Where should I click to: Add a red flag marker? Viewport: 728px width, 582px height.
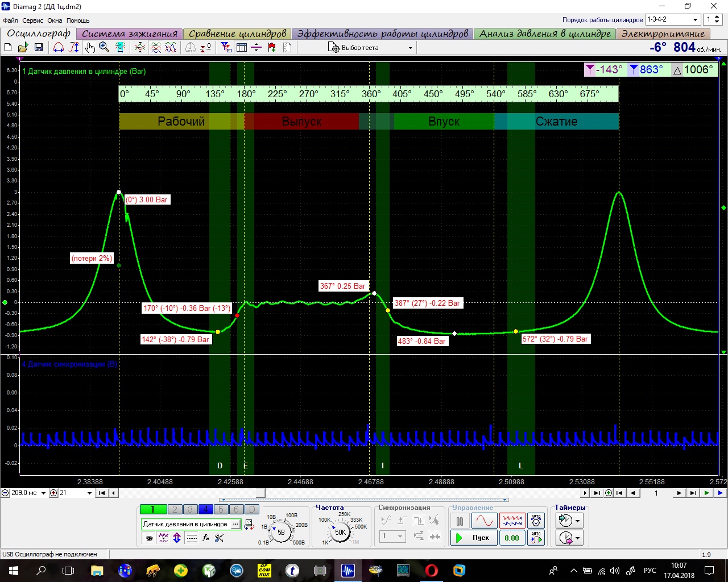272,48
